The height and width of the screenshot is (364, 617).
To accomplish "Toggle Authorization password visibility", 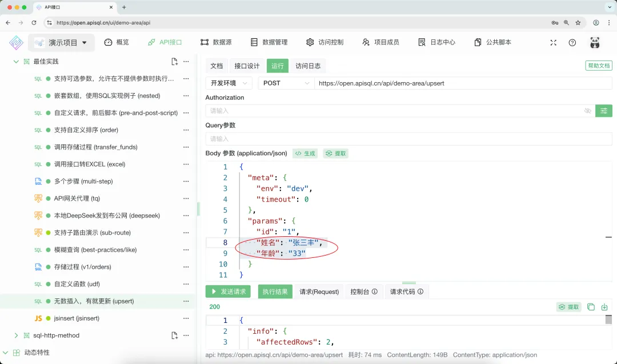I will (x=587, y=111).
